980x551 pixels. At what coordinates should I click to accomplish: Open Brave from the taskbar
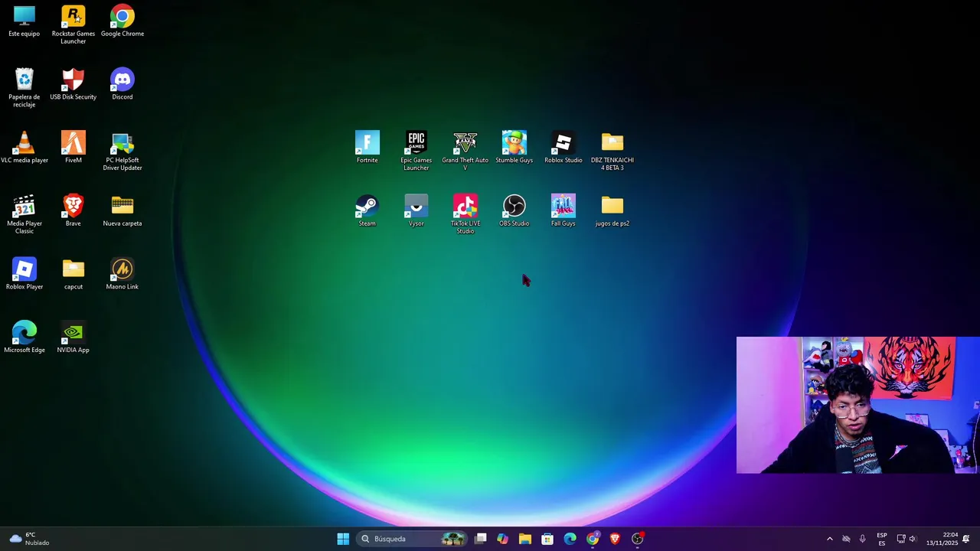[x=615, y=539]
